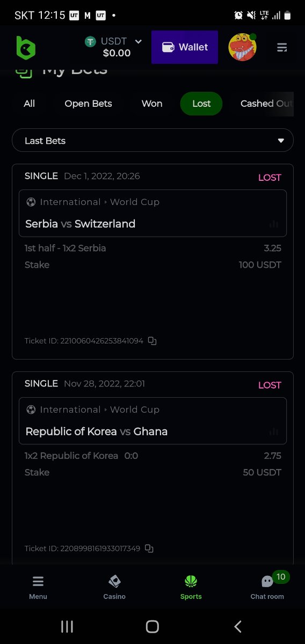Switch to the Open Bets tab
The width and height of the screenshot is (305, 644).
[x=88, y=104]
